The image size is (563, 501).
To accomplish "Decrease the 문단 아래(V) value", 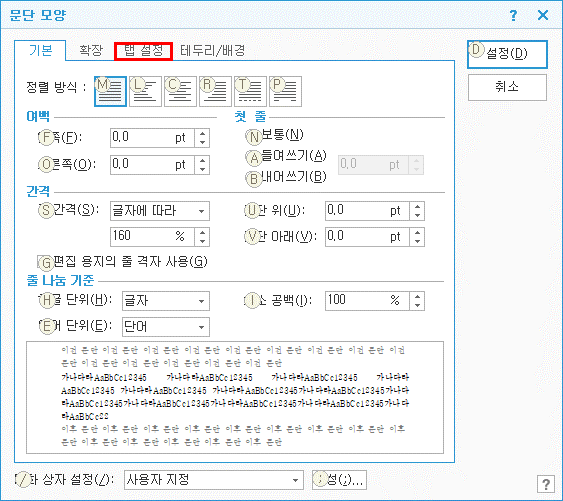I will coord(417,242).
